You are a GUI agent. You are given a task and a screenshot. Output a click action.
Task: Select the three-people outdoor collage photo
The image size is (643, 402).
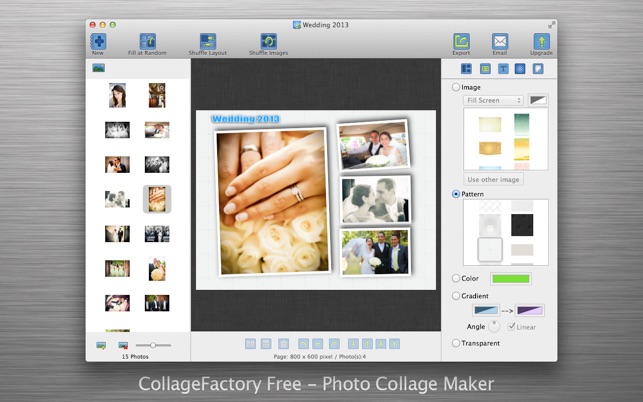pos(375,252)
